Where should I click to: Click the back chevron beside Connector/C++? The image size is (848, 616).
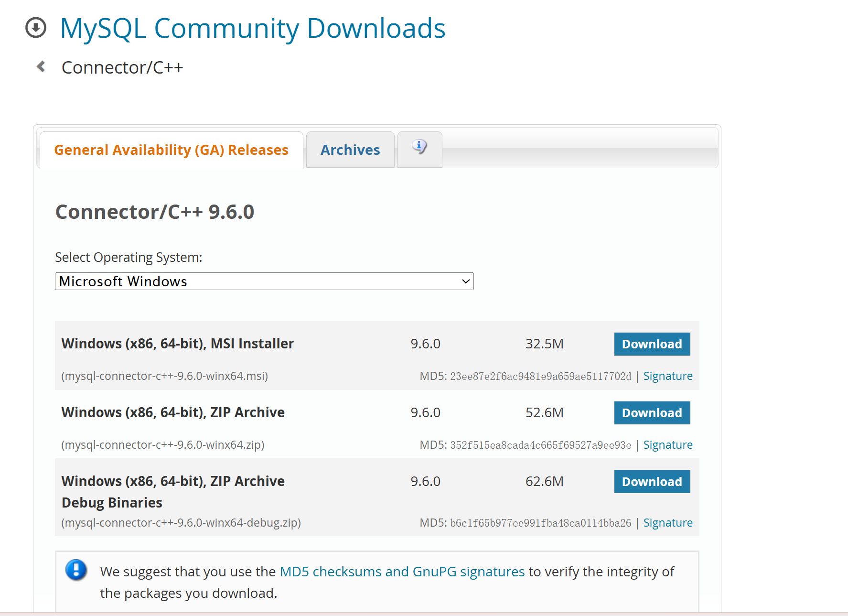pyautogui.click(x=42, y=66)
